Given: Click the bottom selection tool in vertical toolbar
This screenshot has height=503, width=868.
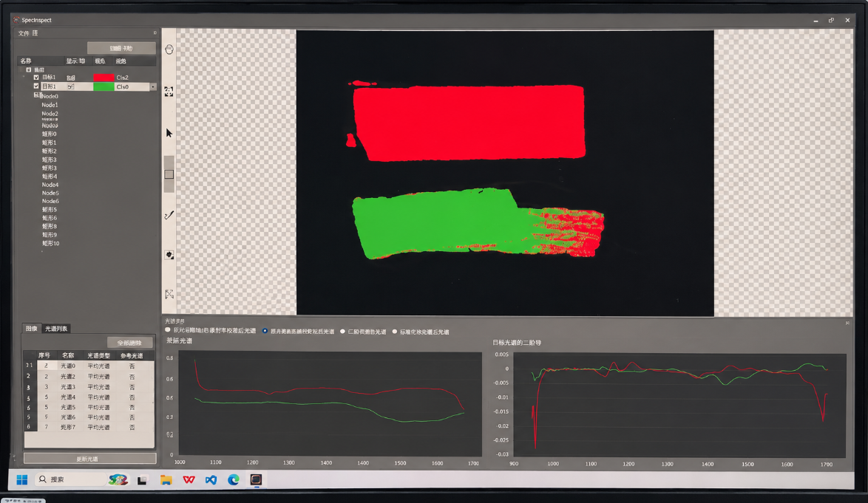Looking at the screenshot, I should pyautogui.click(x=169, y=294).
